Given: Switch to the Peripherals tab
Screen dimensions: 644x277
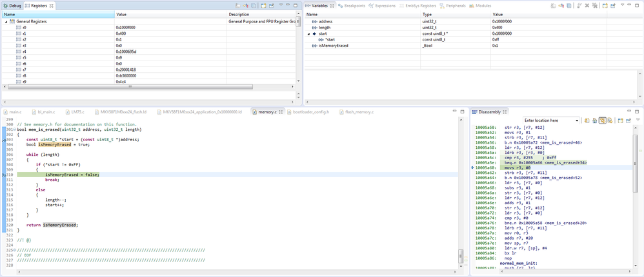Looking at the screenshot, I should click(452, 6).
